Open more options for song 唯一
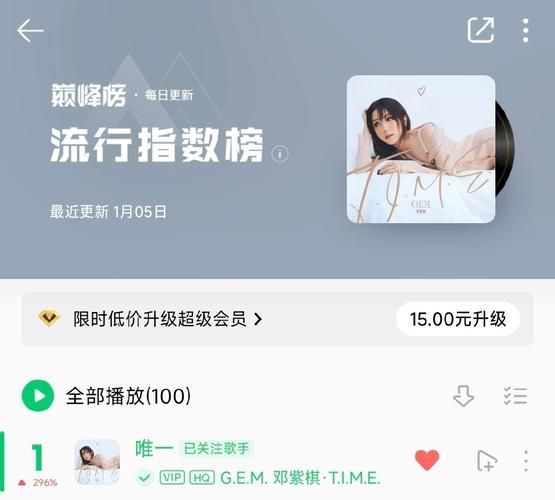The height and width of the screenshot is (500, 555). point(526,461)
